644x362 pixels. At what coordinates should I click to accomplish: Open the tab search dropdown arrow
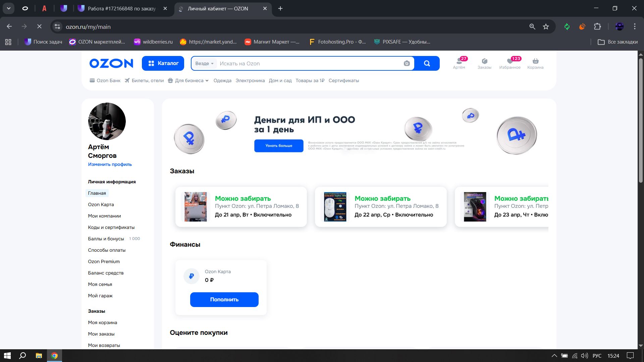9,8
